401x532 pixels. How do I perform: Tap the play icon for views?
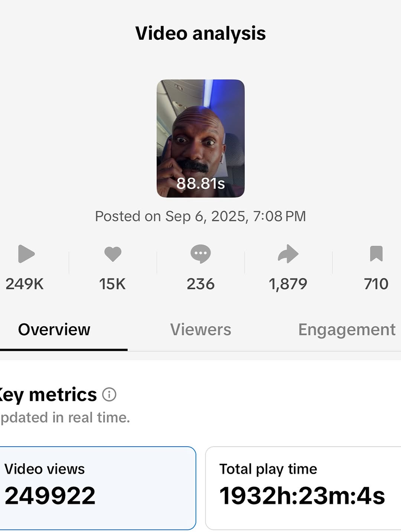click(x=26, y=254)
